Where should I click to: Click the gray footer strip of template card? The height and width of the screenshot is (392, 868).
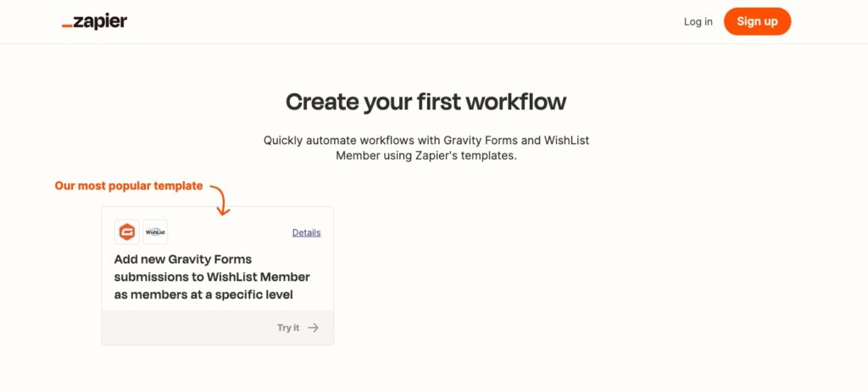(218, 328)
